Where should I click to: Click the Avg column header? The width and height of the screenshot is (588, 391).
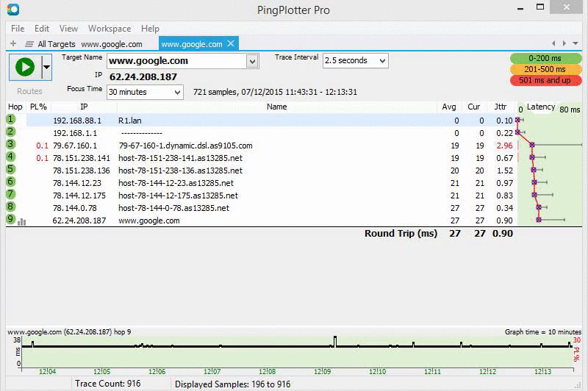[x=449, y=107]
